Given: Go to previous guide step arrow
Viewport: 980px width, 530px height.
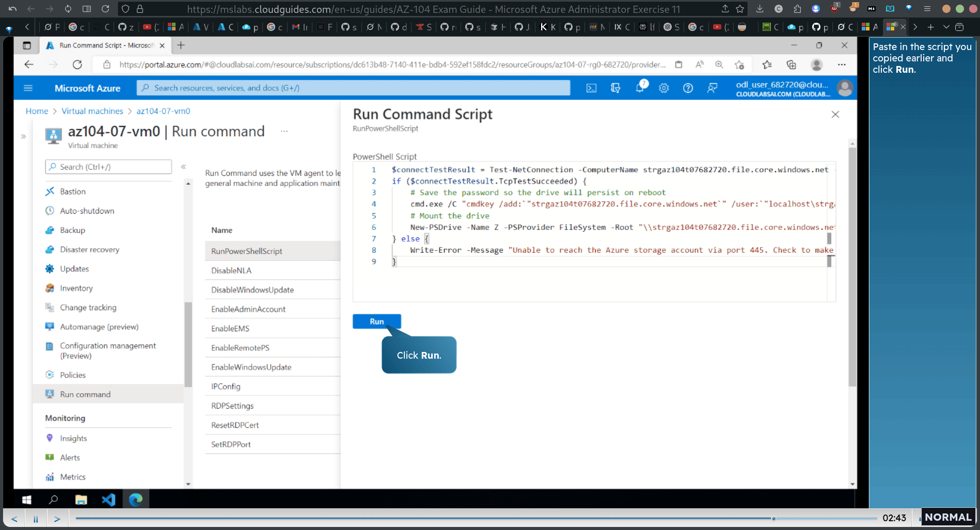Looking at the screenshot, I should tap(14, 519).
